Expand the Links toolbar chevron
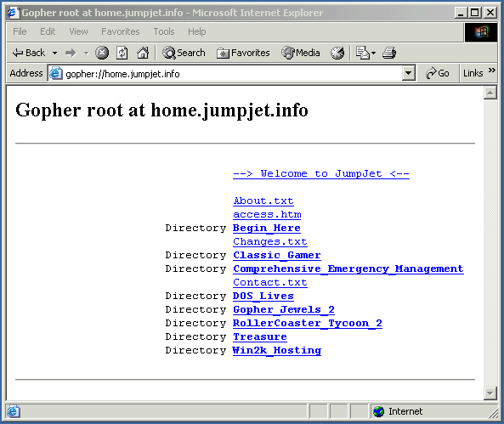This screenshot has height=424, width=504. [x=492, y=71]
